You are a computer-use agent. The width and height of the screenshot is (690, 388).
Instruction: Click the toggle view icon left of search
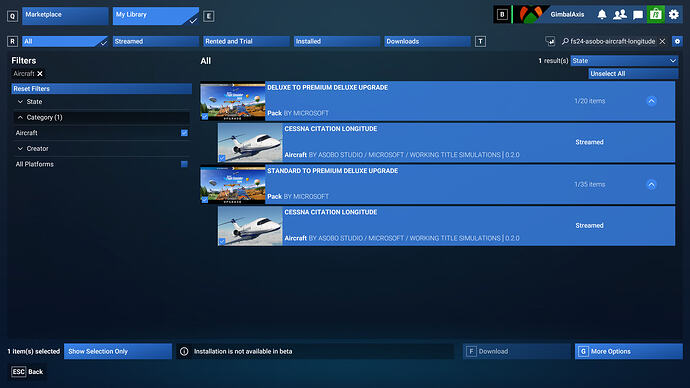pos(550,41)
